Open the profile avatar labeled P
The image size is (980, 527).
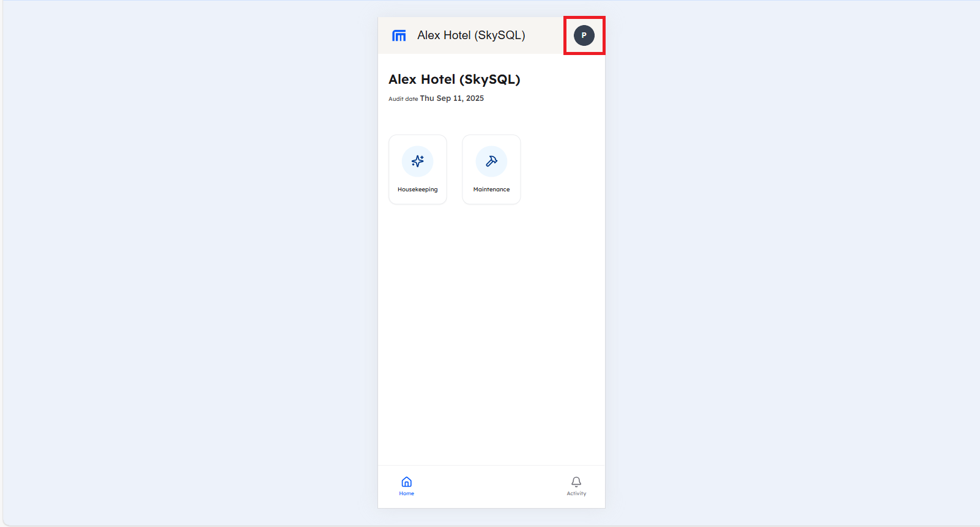point(584,35)
